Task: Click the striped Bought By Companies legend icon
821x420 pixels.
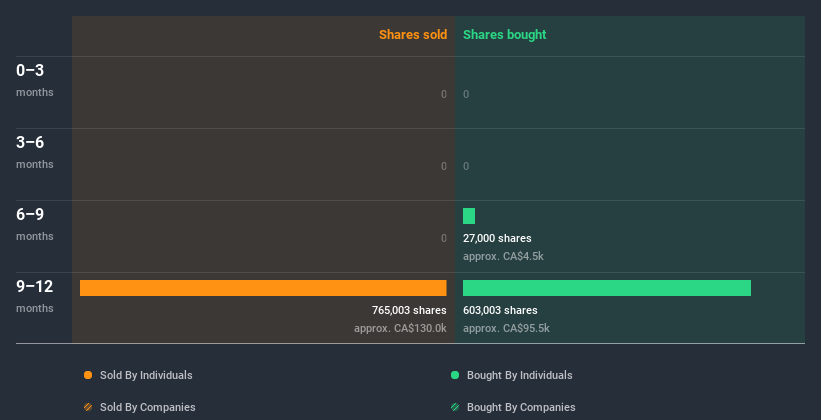Action: tap(455, 407)
